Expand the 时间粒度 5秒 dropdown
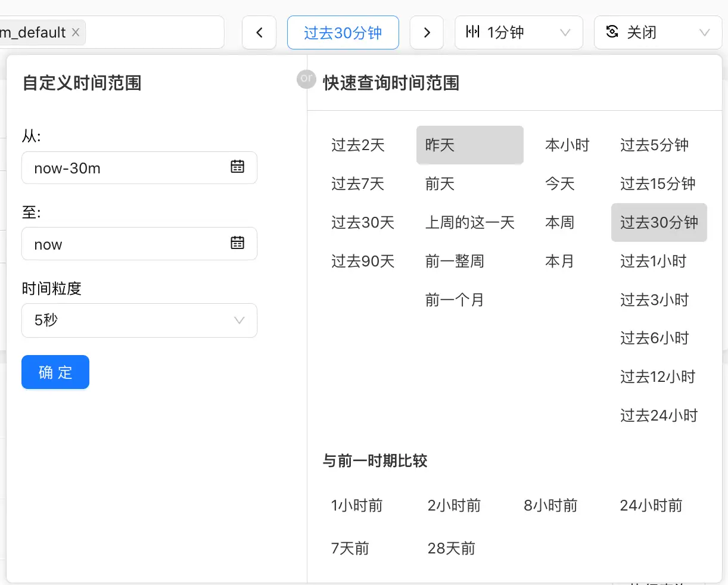The image size is (728, 585). [139, 320]
